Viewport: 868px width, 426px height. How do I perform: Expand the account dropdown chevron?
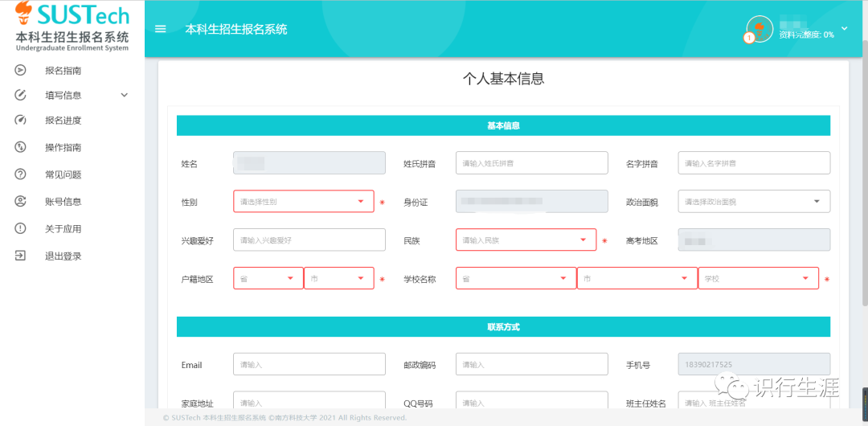[x=844, y=28]
